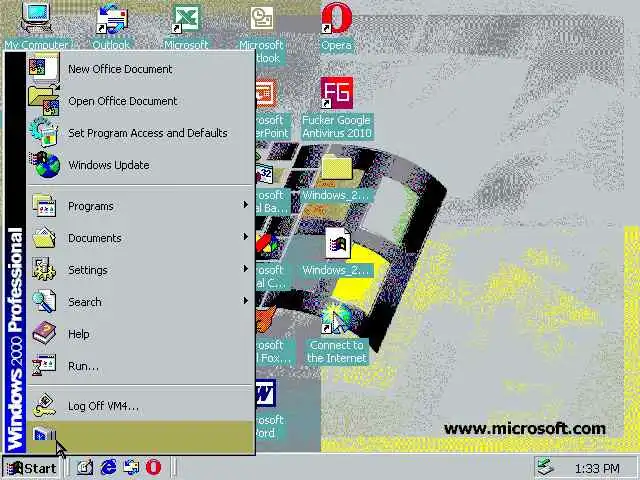Click the Settings menu entry

click(141, 270)
